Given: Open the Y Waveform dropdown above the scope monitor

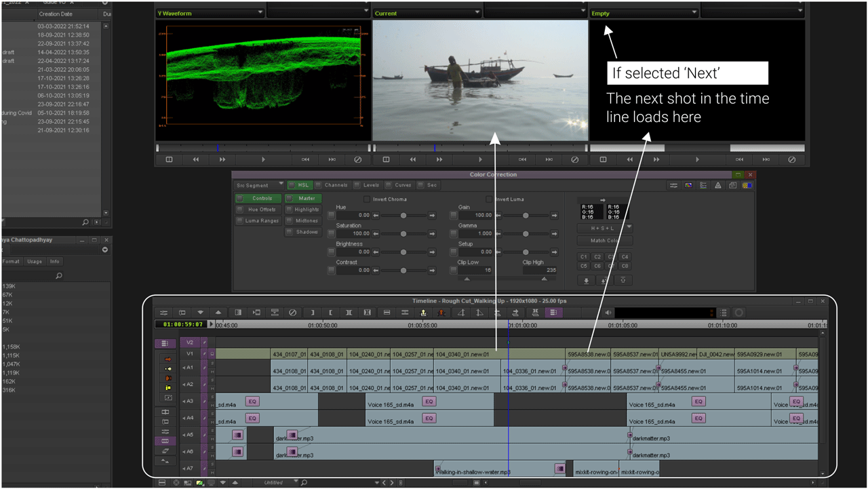Looking at the screenshot, I should [x=210, y=12].
